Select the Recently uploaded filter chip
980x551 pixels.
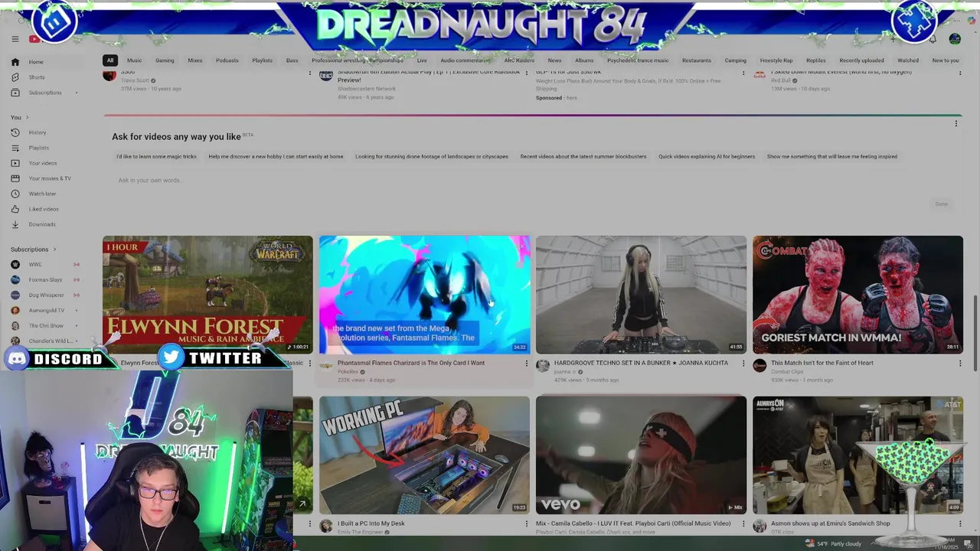point(861,60)
